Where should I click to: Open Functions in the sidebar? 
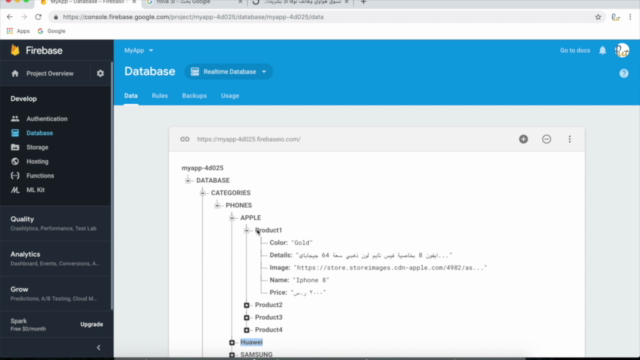pos(40,176)
